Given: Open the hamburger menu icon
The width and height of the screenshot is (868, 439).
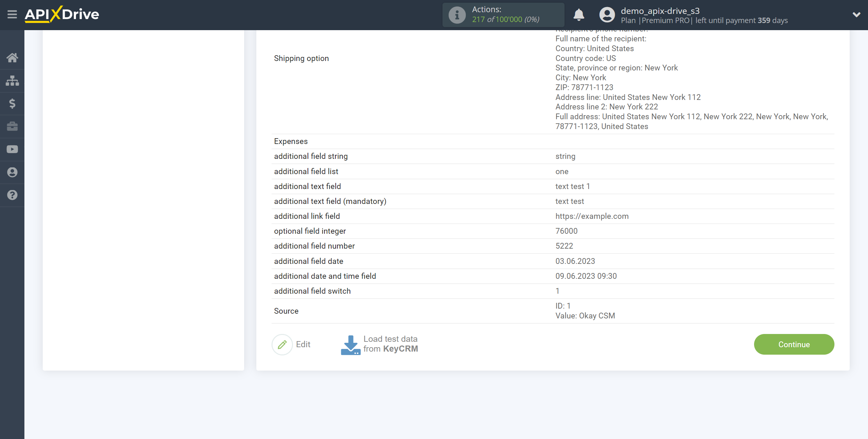Looking at the screenshot, I should [x=12, y=15].
